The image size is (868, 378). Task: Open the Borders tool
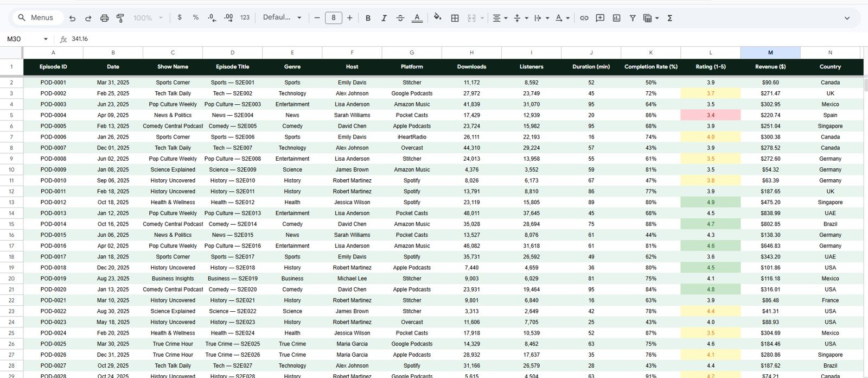coord(455,18)
